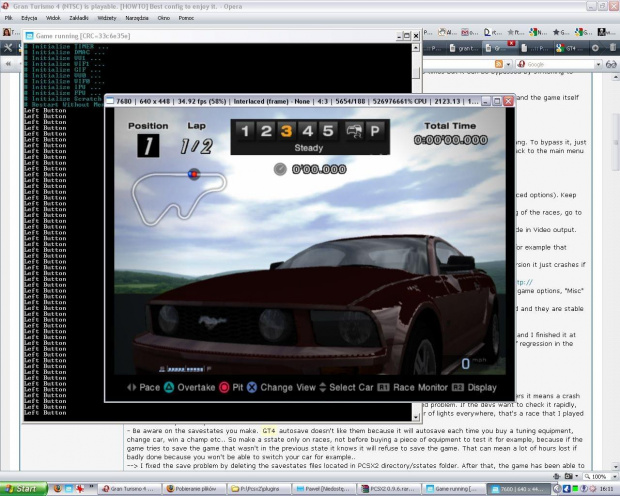The width and height of the screenshot is (620, 496).
Task: Click the red splat quick launch icon
Action: click(x=80, y=489)
